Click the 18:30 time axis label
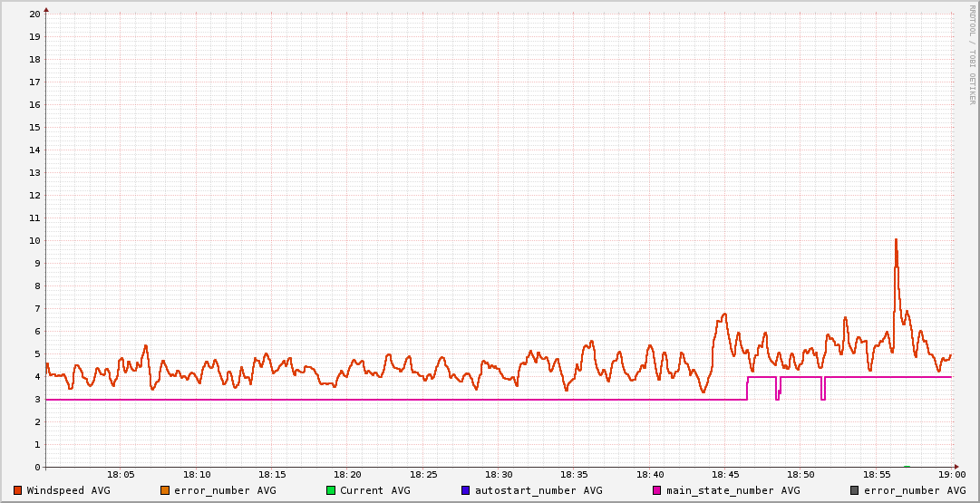The image size is (980, 503). (x=499, y=475)
